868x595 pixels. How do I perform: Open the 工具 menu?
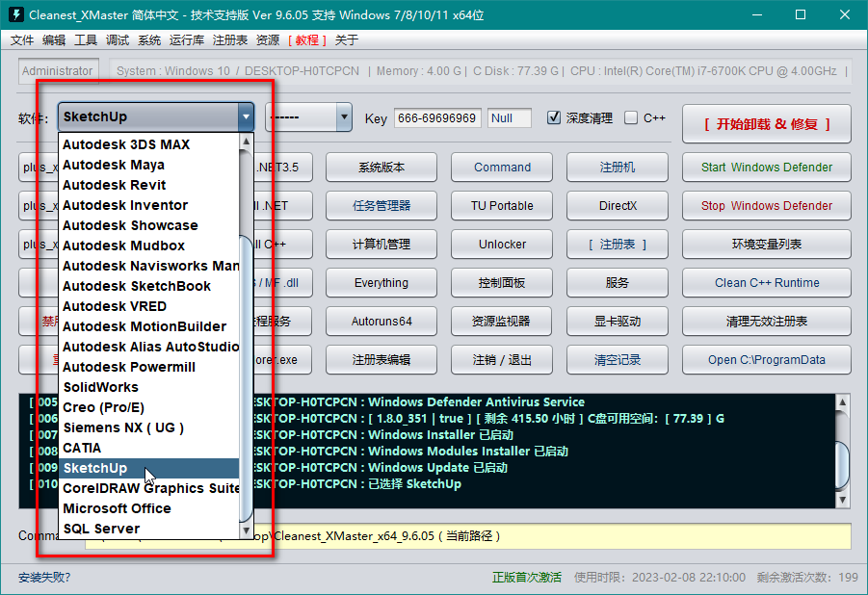85,39
